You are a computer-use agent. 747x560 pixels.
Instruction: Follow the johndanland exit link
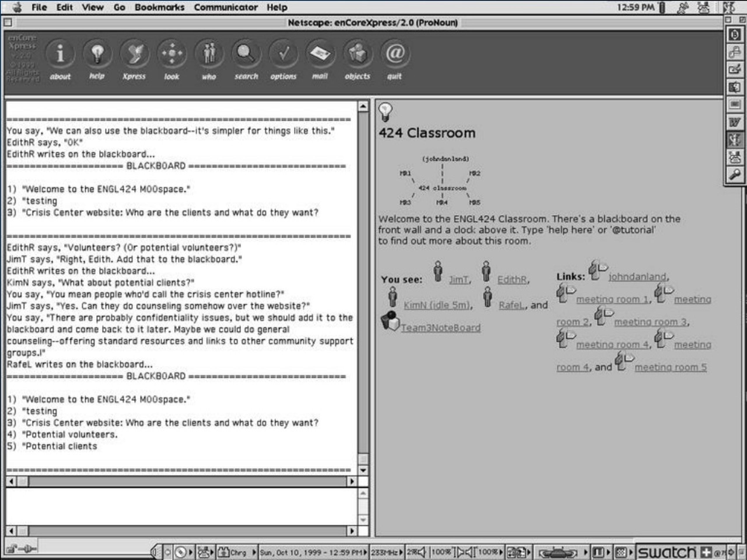[x=638, y=276]
